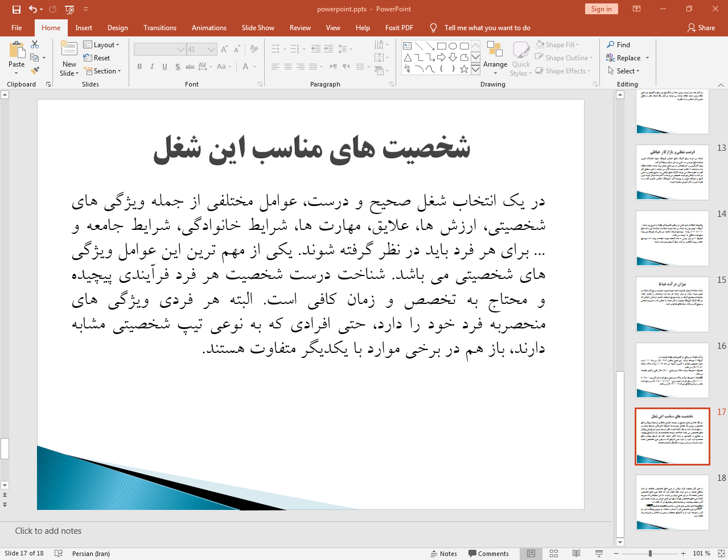The width and height of the screenshot is (728, 560).
Task: Fit slide to current window icon
Action: [721, 553]
